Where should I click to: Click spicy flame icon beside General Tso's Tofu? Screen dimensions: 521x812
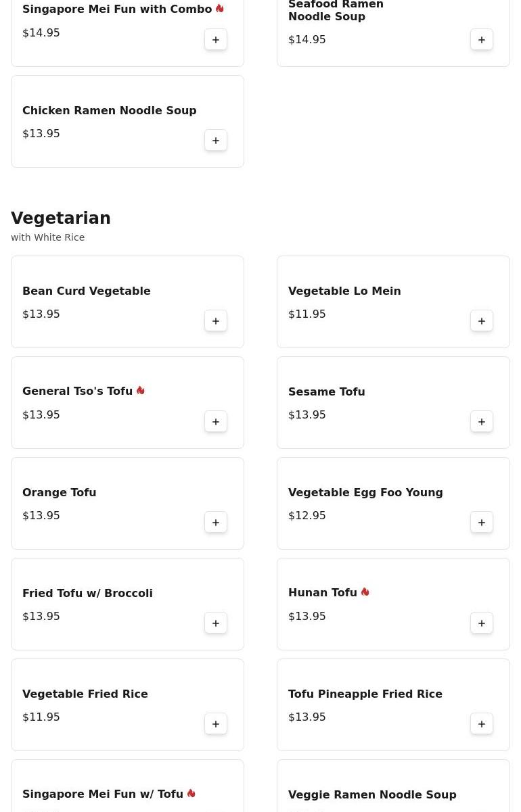(x=141, y=391)
